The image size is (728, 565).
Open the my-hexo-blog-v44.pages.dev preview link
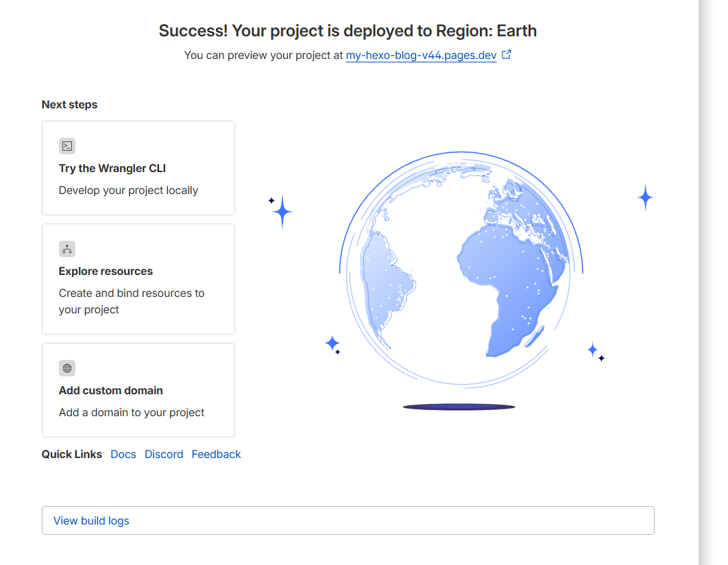point(421,56)
